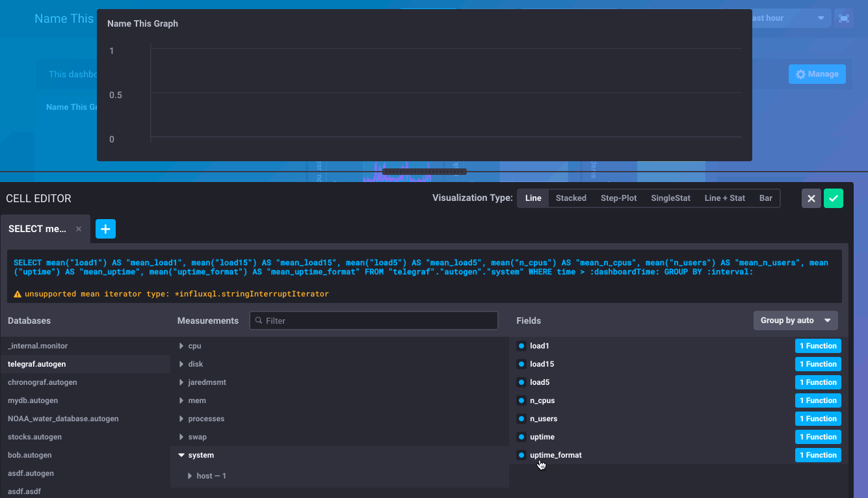Toggle the load15 field off
868x498 pixels.
(521, 364)
